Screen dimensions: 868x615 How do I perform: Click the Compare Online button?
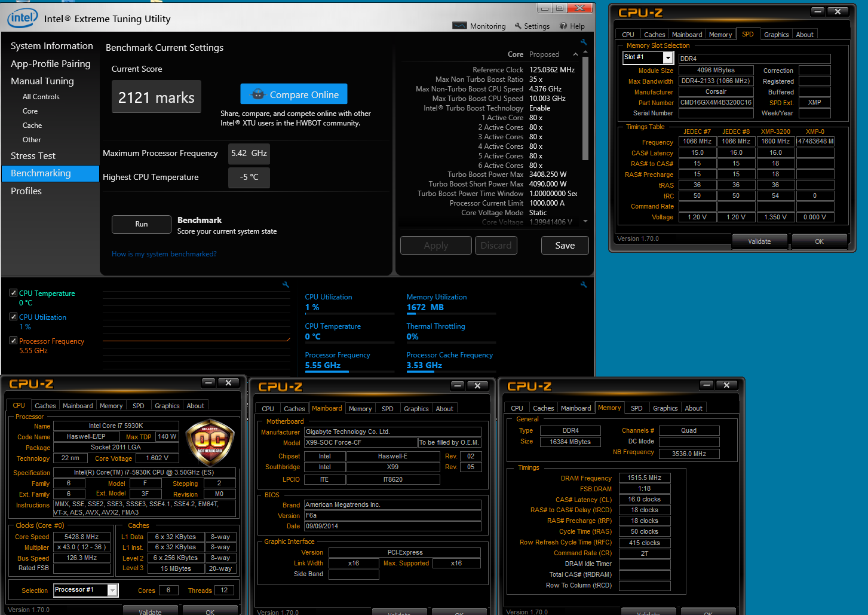click(294, 94)
